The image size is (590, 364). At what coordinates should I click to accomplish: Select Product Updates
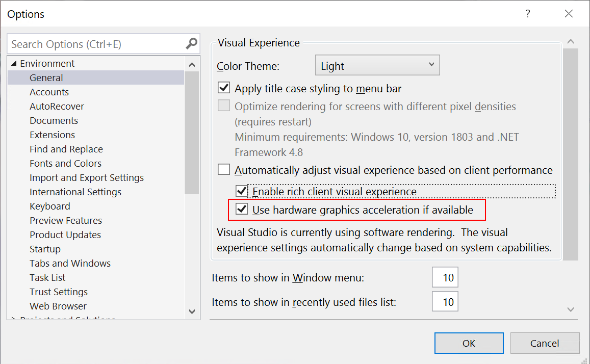tap(65, 235)
